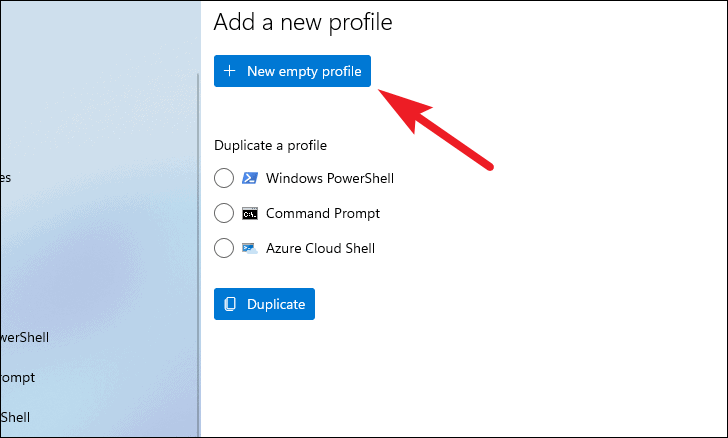Screen dimensions: 728x438
Task: Select the Command Prompt radio button
Action: pyautogui.click(x=224, y=213)
